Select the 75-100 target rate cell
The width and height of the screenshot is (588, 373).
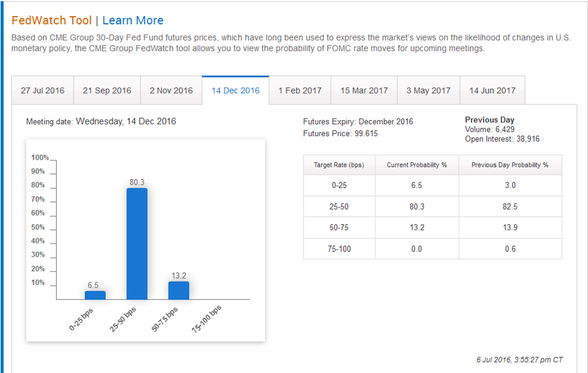click(339, 249)
